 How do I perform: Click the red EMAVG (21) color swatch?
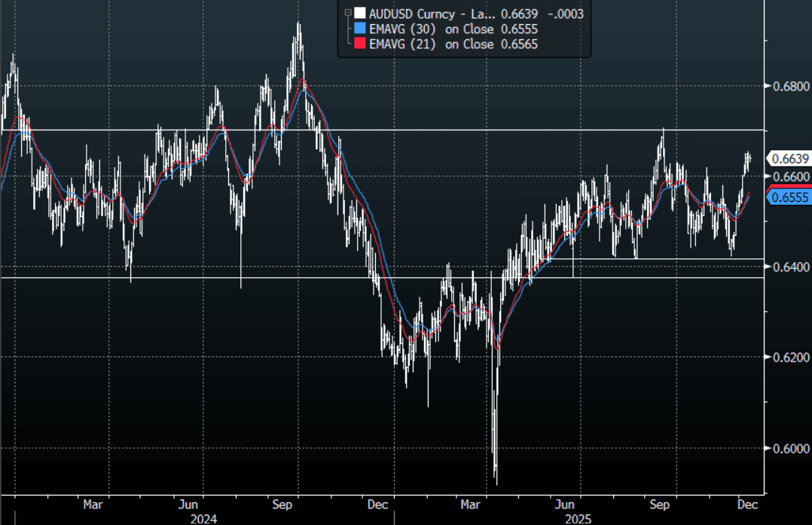coord(360,44)
